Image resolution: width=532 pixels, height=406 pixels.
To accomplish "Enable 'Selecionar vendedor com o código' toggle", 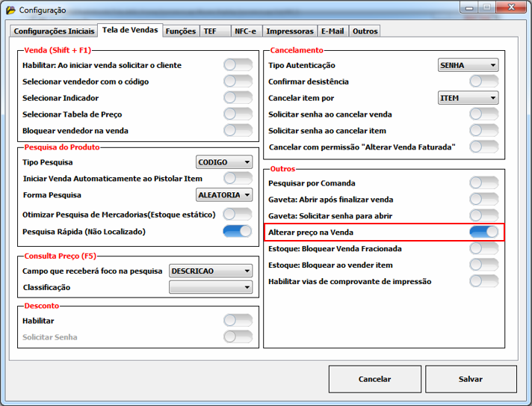I will coord(238,81).
